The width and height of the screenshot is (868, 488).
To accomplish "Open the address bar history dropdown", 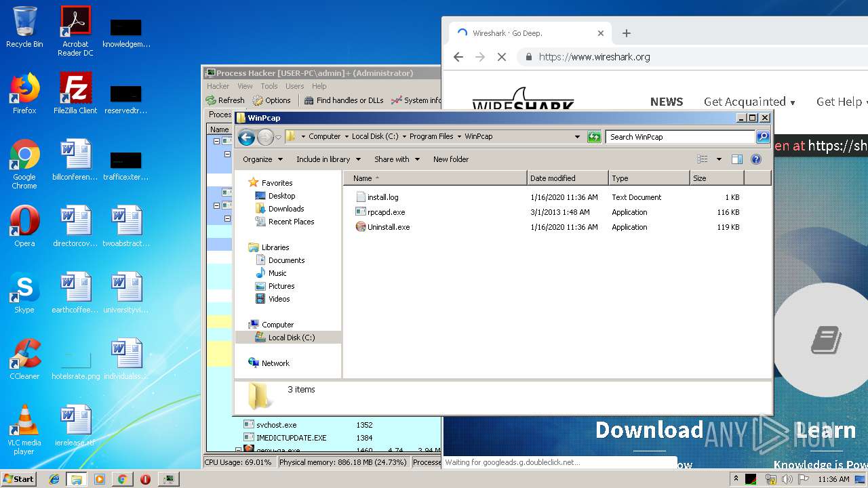I will pos(577,137).
